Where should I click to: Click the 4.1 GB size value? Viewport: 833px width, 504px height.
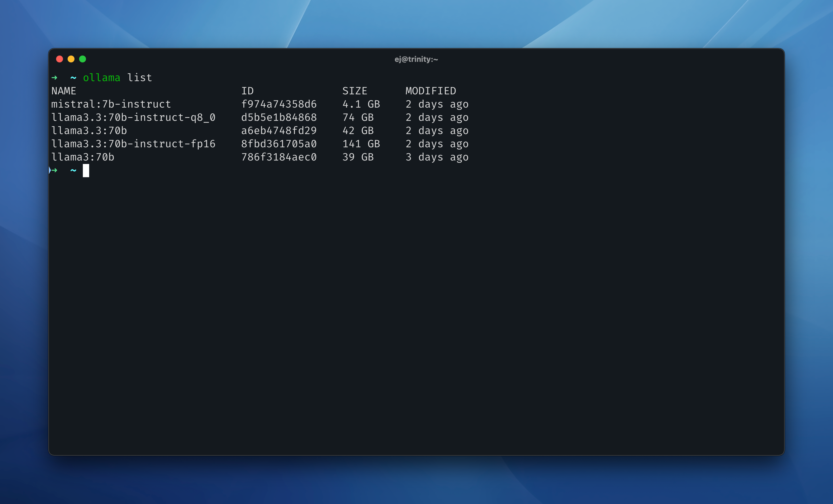click(361, 104)
